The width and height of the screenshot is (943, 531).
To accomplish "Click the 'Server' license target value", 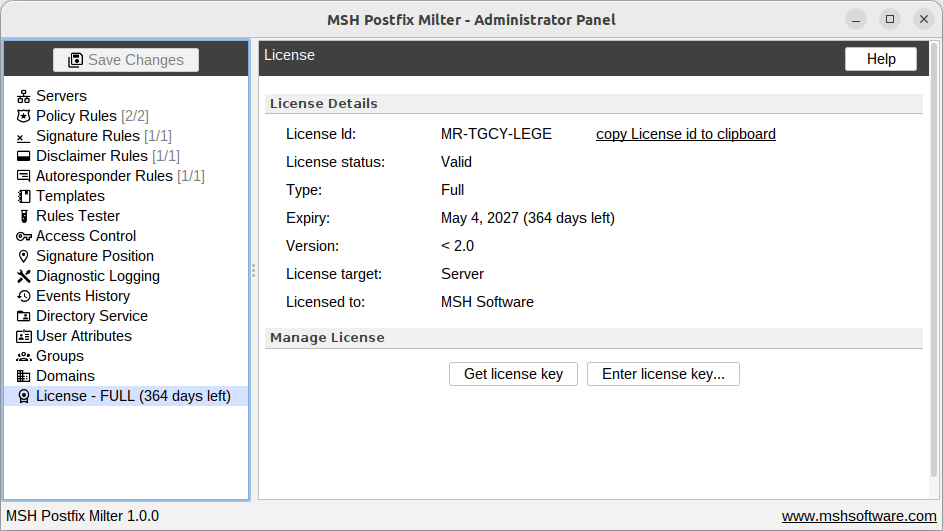I will [462, 274].
